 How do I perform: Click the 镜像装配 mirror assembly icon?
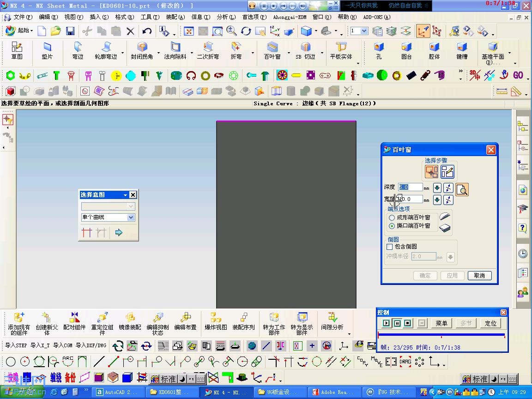click(x=130, y=321)
